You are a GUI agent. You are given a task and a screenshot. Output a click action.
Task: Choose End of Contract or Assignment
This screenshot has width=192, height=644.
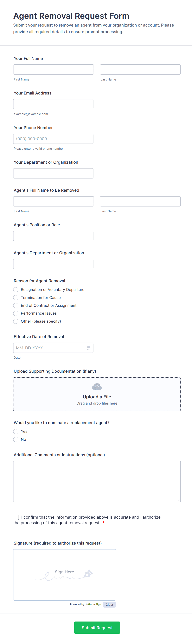[x=16, y=305]
